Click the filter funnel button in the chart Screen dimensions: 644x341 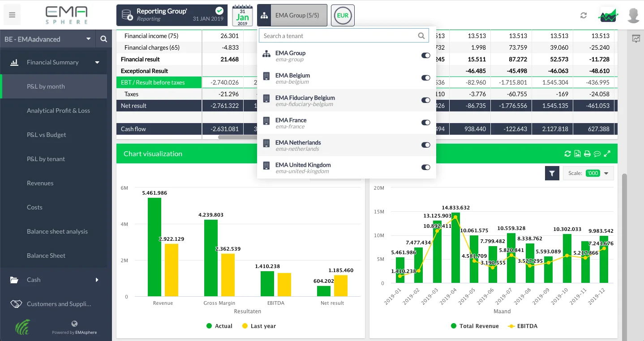[x=552, y=173]
